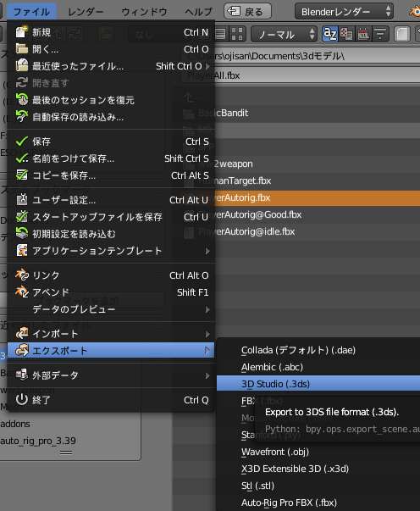Click the PlayerAll.fbx filename field
The width and height of the screenshot is (420, 511).
[301, 75]
